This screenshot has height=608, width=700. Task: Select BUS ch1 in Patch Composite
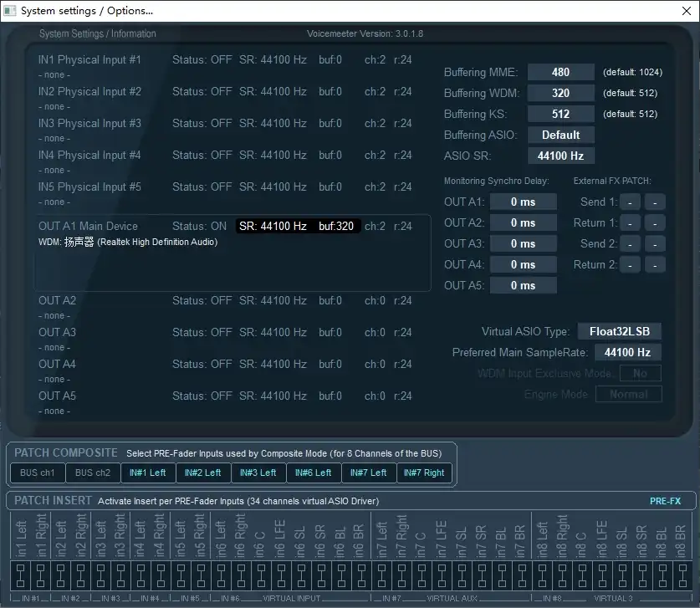(x=36, y=473)
